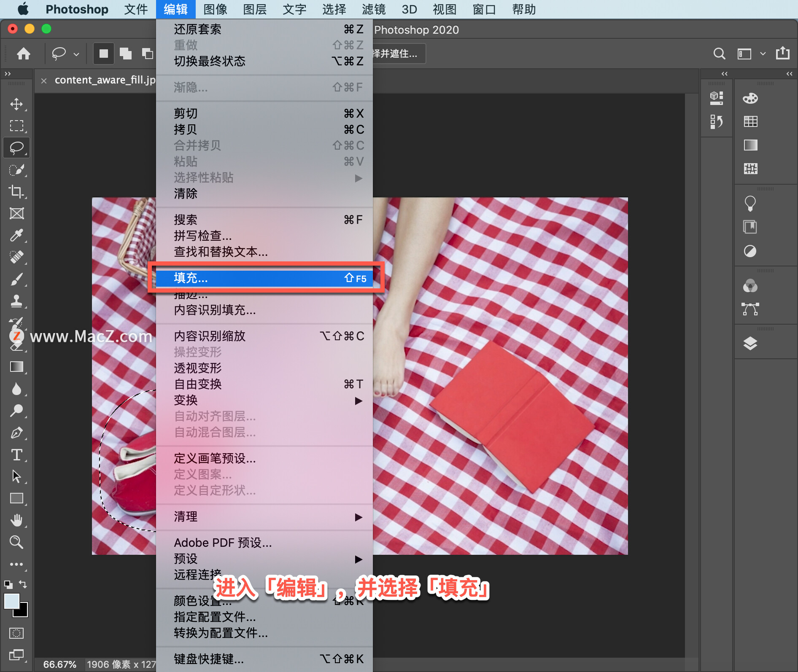
Task: Expand the left toolbar to two columns
Action: (8, 74)
